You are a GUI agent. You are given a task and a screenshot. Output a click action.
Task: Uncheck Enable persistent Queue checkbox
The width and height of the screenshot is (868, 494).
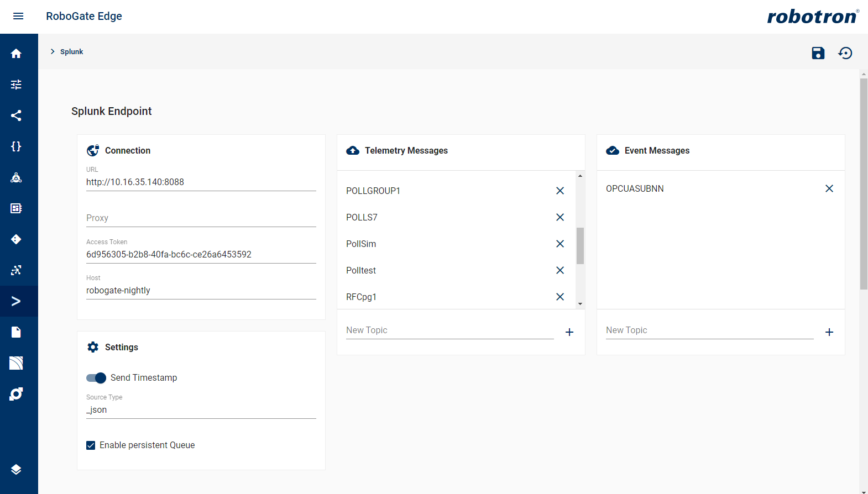click(x=91, y=445)
